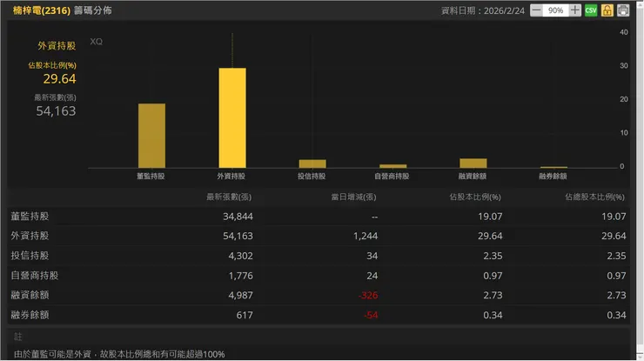This screenshot has height=361, width=644.
Task: Click the 90% zoom level field
Action: [x=556, y=10]
